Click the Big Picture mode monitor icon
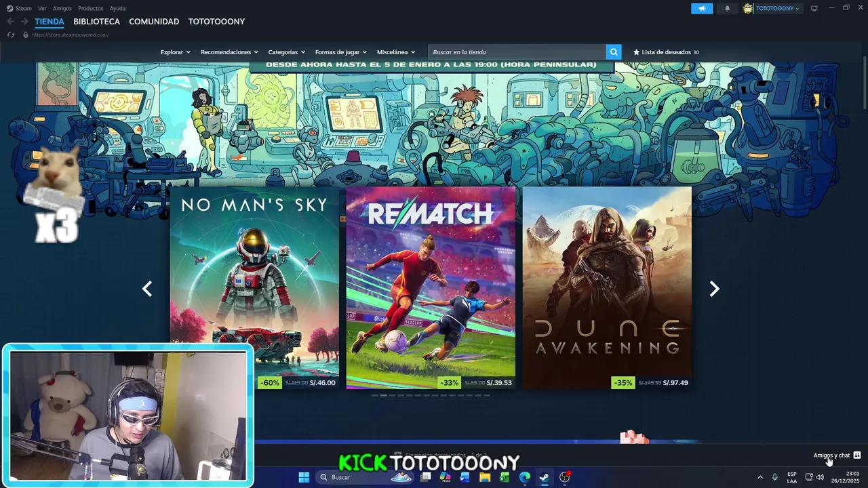 (814, 8)
